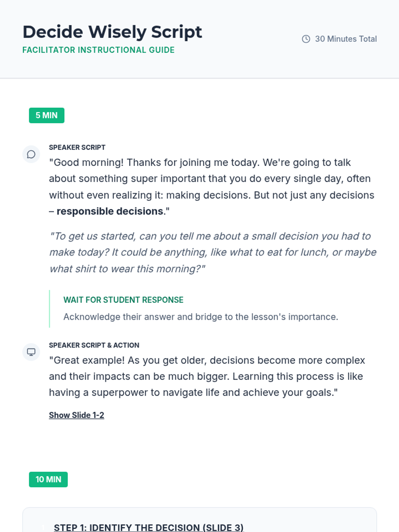The width and height of the screenshot is (399, 532).
Task: Open Step 1: Identify the Decision heading
Action: pyautogui.click(x=149, y=527)
